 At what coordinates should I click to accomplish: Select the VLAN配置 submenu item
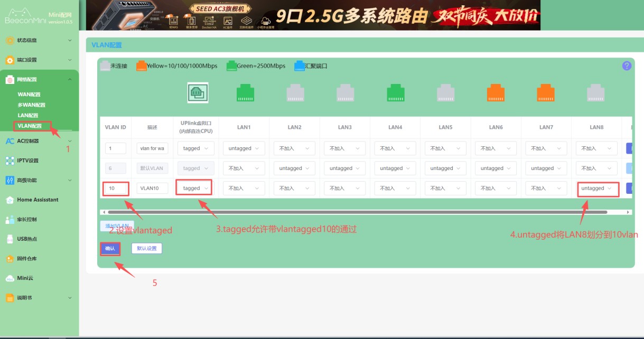pyautogui.click(x=30, y=126)
